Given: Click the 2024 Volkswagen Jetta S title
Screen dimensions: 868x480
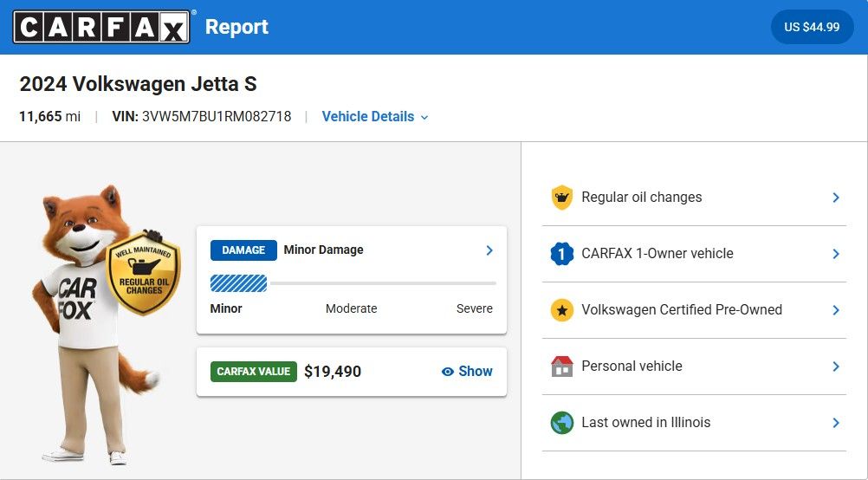Looking at the screenshot, I should coord(139,84).
